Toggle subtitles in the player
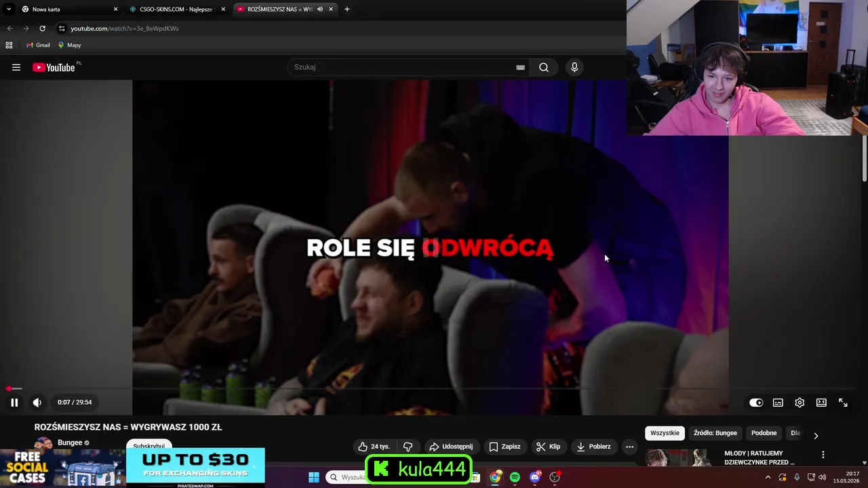Image resolution: width=868 pixels, height=488 pixels. click(x=778, y=403)
